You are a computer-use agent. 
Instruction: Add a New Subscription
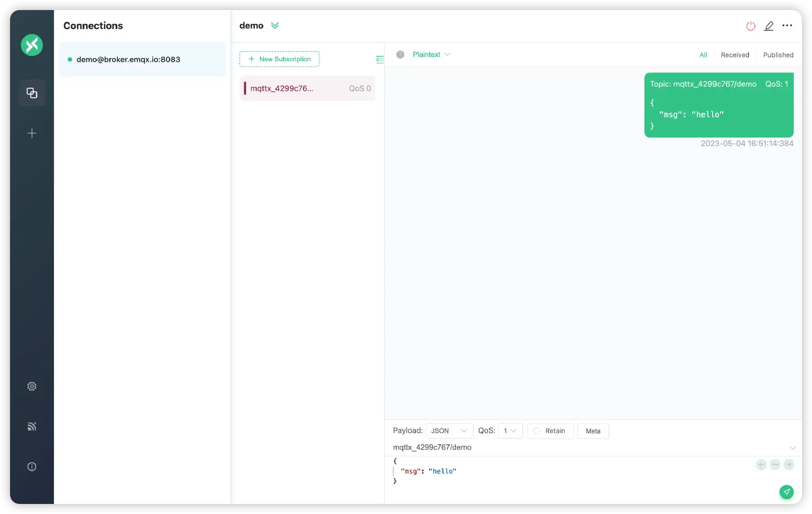[279, 59]
